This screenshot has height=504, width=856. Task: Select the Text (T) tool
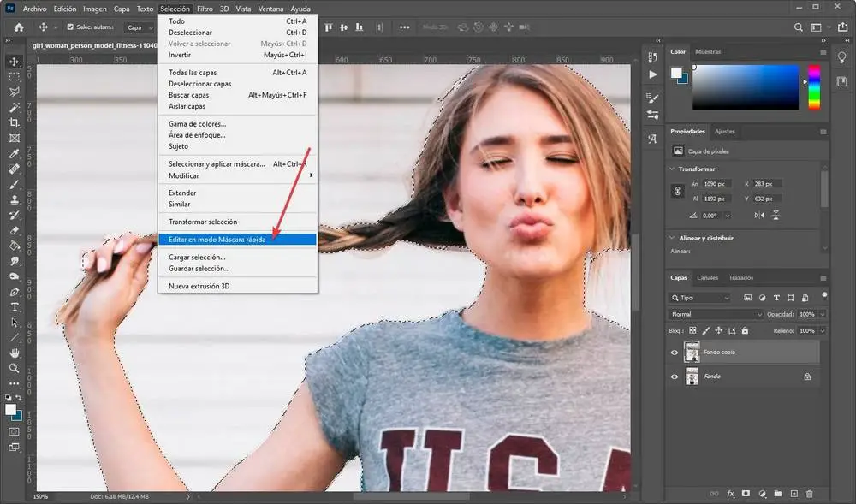click(15, 307)
